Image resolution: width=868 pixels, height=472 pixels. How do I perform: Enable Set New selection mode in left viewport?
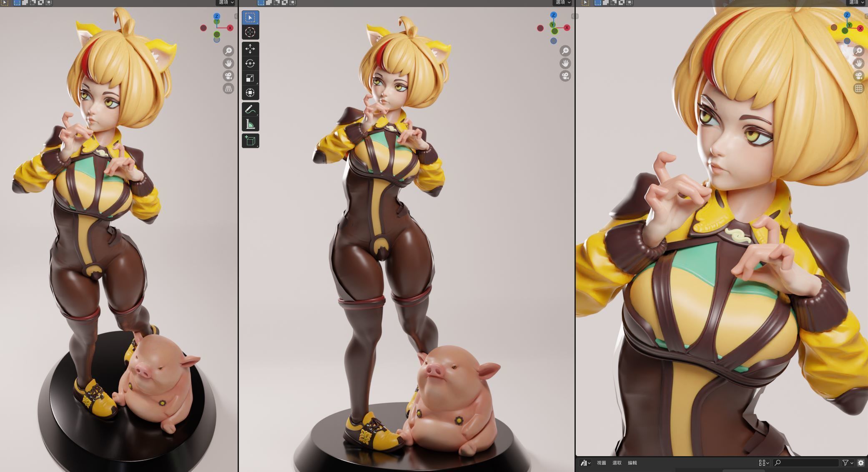coord(17,3)
